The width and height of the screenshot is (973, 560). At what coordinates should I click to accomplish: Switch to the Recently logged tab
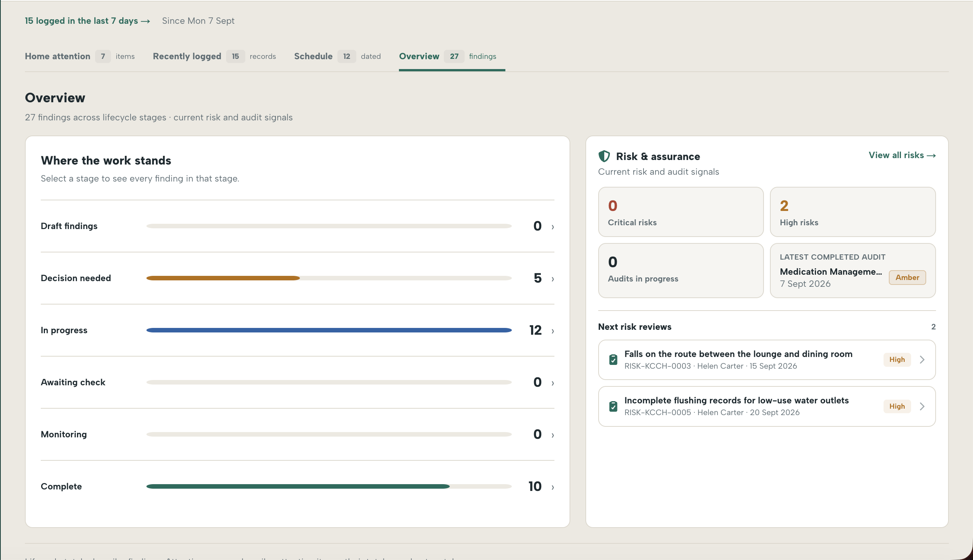click(214, 56)
